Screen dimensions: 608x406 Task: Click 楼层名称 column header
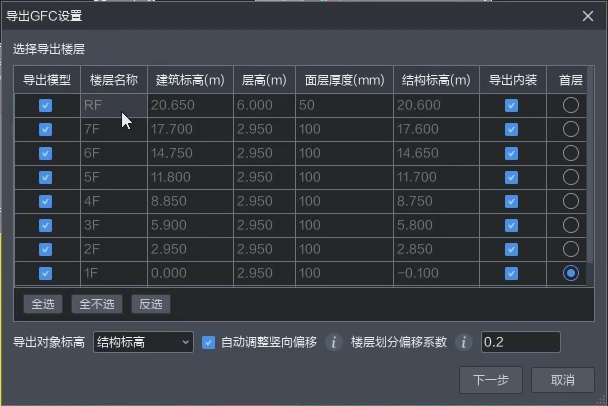pos(114,80)
